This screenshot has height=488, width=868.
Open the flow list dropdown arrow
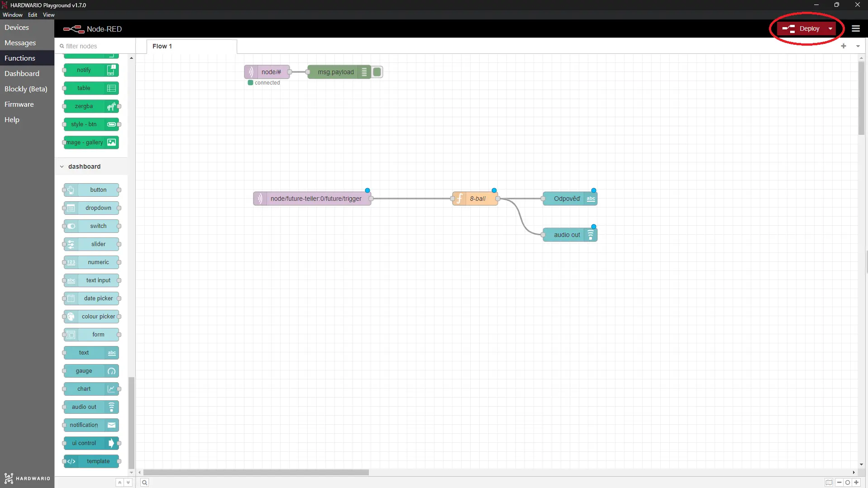point(858,46)
